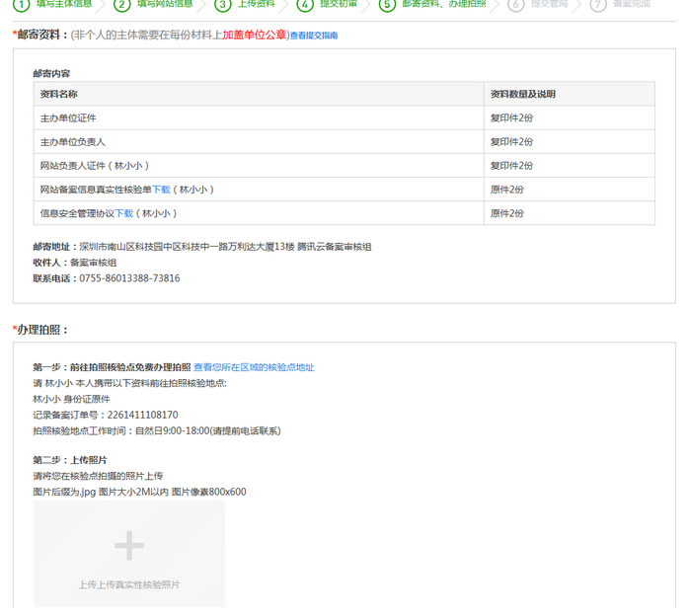Click the 资料名称 table column header
Screen dimensions: 691x616
point(59,95)
